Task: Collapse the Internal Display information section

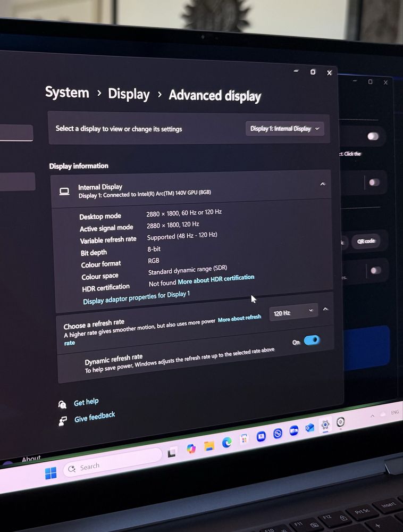Action: pyautogui.click(x=322, y=184)
